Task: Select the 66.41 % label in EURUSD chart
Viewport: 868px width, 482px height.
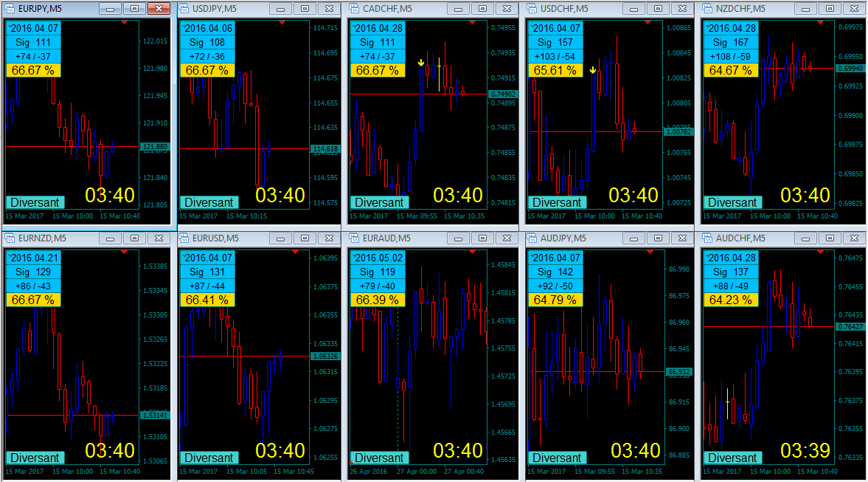Action: coord(207,300)
